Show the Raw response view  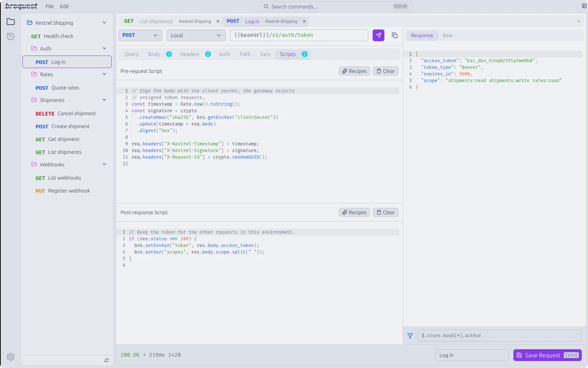[x=448, y=35]
